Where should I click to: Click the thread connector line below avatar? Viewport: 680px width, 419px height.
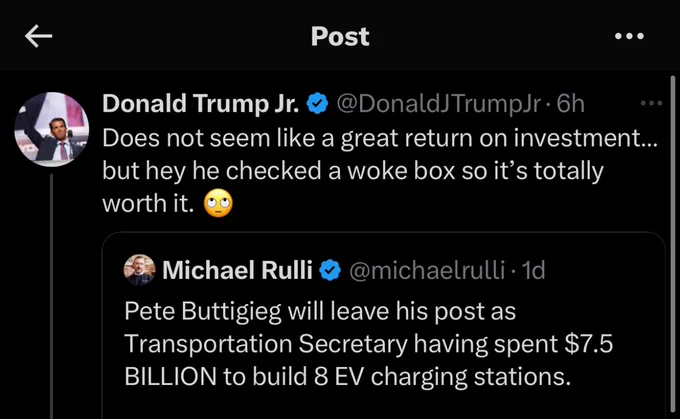pos(52,296)
